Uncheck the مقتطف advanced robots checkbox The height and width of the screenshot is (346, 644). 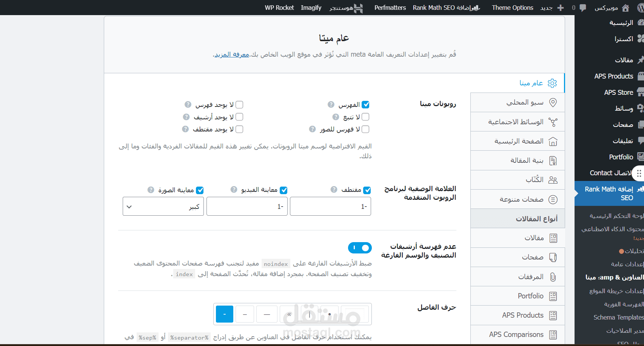(367, 190)
